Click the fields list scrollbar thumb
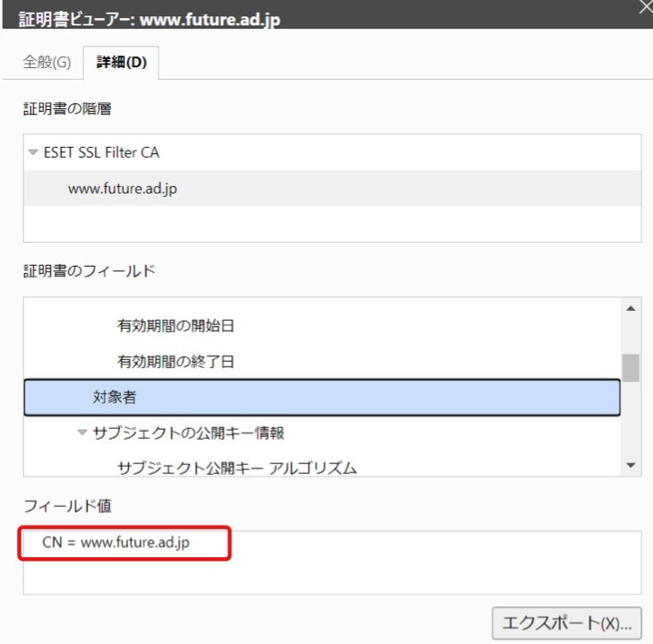The width and height of the screenshot is (653, 644). (631, 368)
